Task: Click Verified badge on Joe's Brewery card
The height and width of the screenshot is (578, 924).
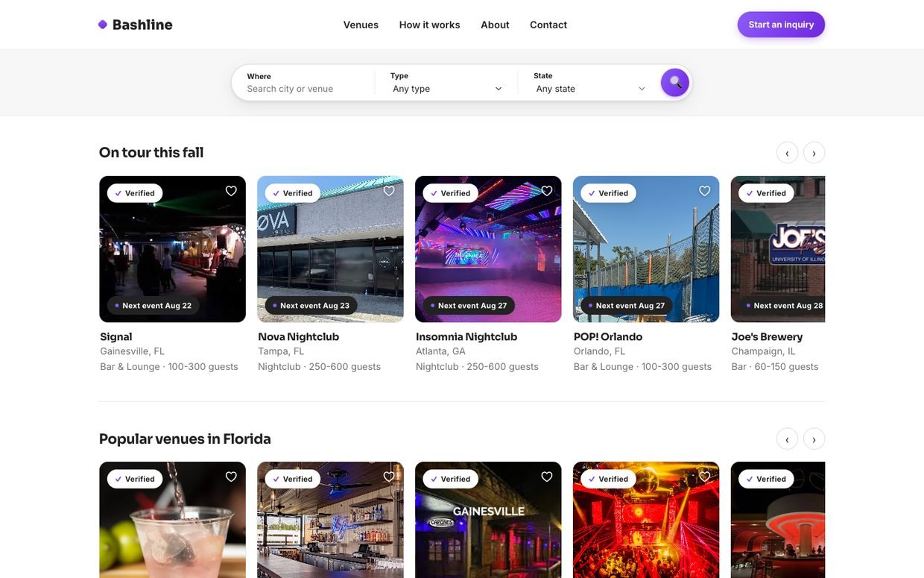Action: click(x=767, y=193)
